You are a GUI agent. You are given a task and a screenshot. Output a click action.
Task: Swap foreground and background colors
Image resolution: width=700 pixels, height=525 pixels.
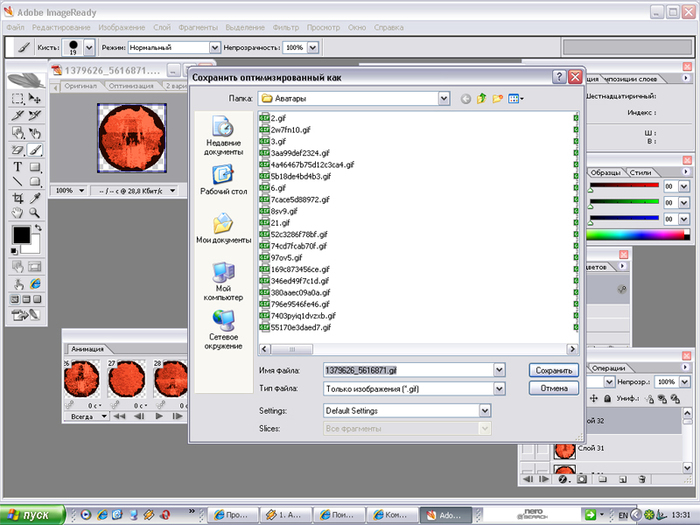click(x=38, y=228)
